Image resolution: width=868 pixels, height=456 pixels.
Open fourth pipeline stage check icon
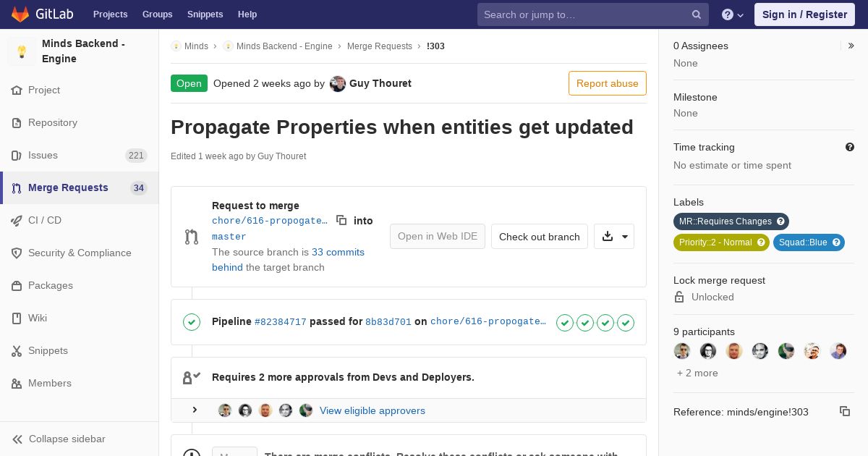(626, 323)
